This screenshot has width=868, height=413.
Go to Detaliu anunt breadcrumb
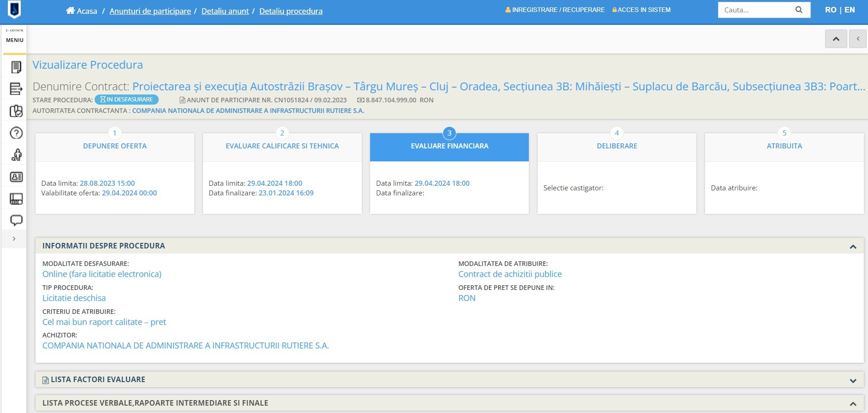(225, 11)
